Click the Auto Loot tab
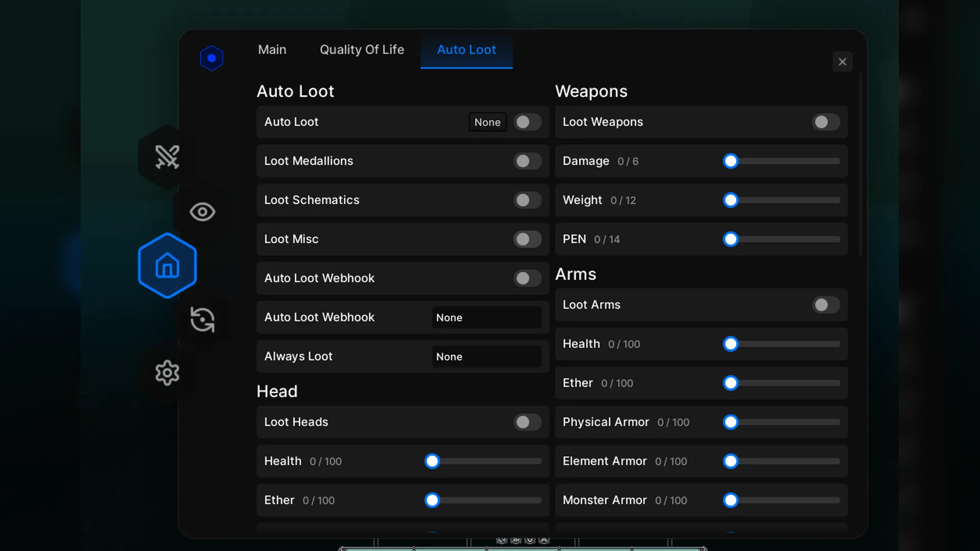This screenshot has height=551, width=980. point(466,50)
